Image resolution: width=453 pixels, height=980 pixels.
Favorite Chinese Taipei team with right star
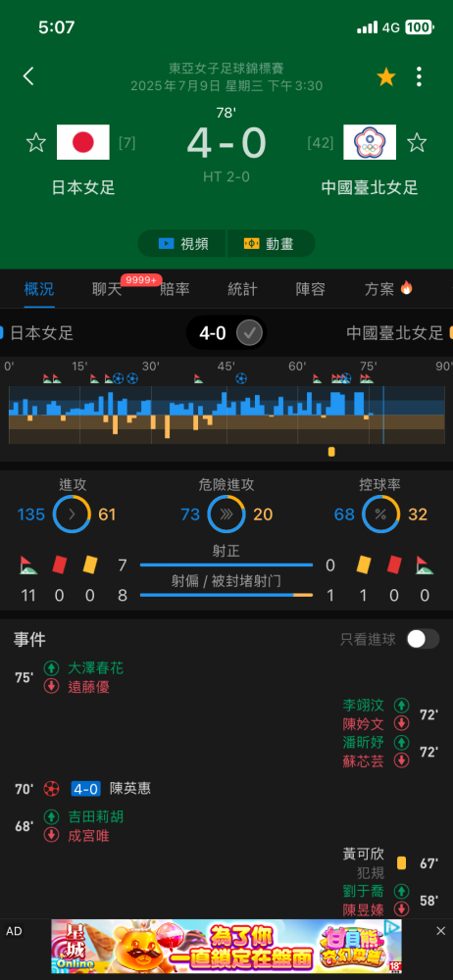click(x=417, y=142)
